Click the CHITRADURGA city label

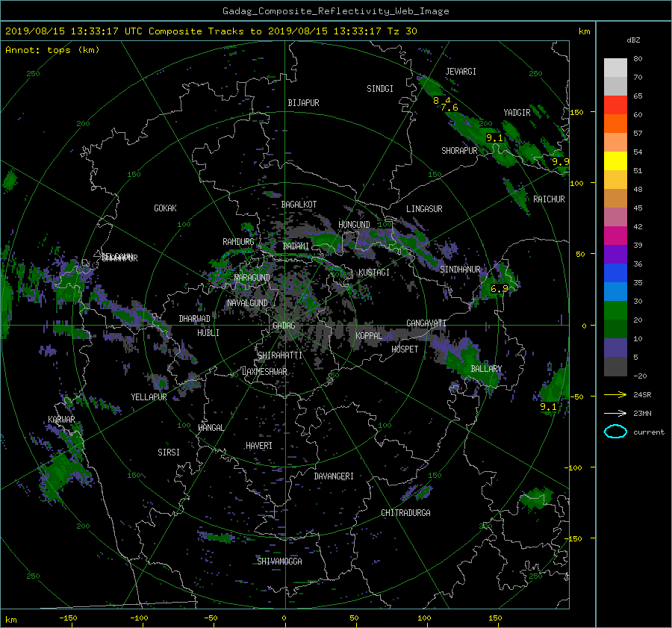(406, 513)
